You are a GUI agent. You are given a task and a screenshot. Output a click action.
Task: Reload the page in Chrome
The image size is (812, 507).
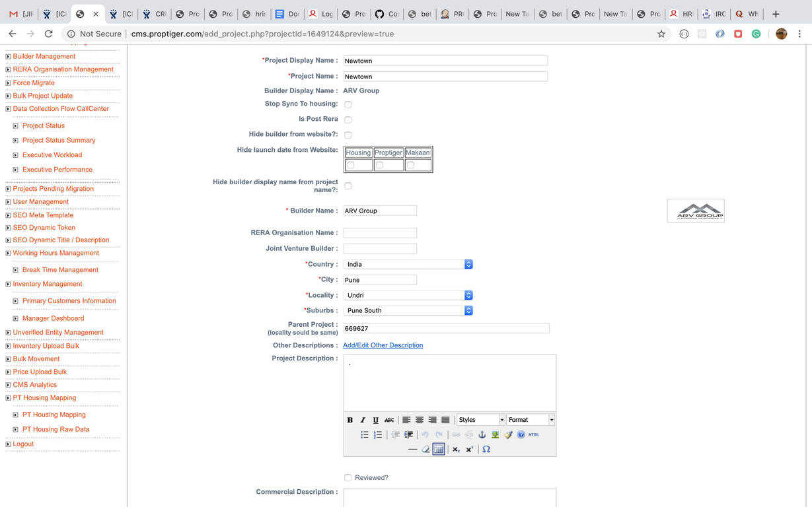click(x=48, y=34)
